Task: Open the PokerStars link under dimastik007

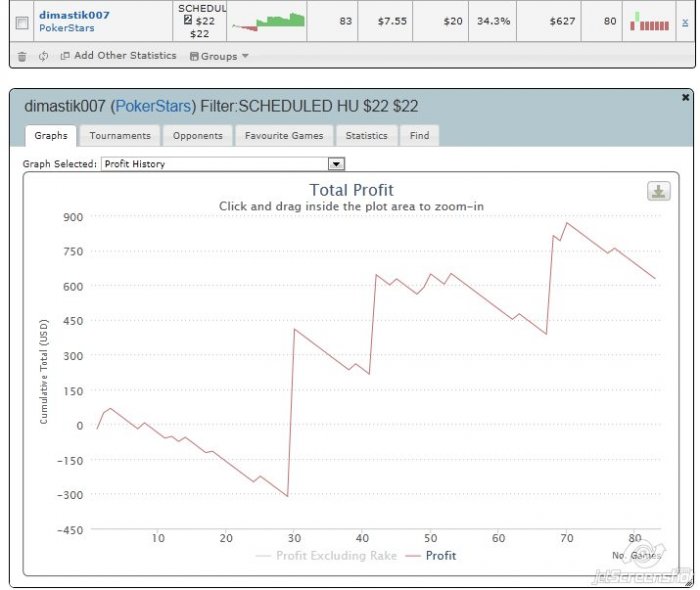Action: click(67, 28)
